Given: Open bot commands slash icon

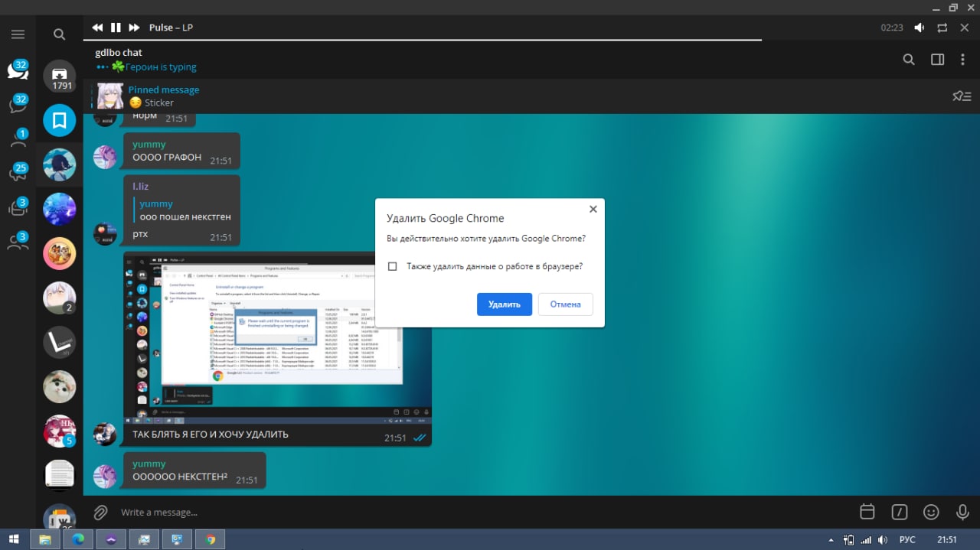Looking at the screenshot, I should pos(899,512).
